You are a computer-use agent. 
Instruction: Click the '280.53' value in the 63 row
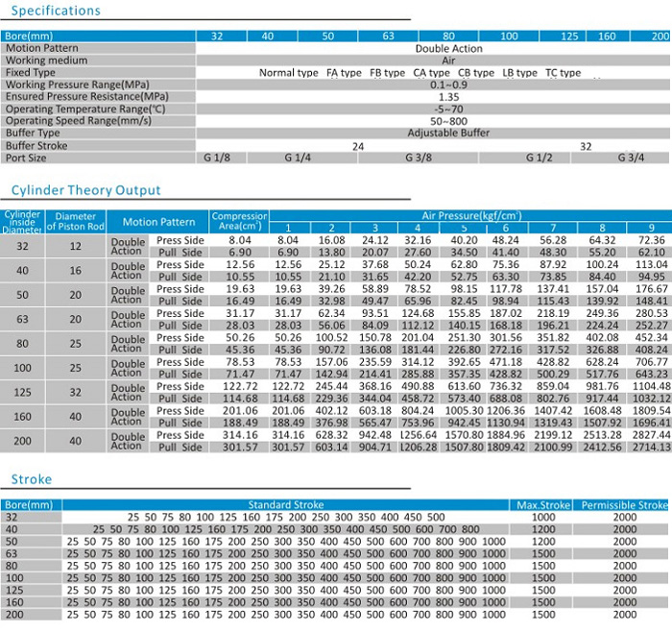(652, 313)
